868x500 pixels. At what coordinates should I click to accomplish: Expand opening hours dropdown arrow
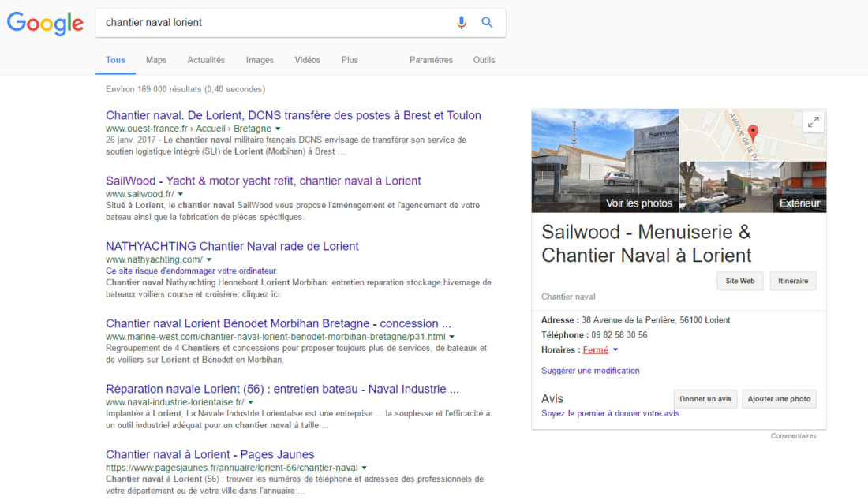(x=615, y=349)
